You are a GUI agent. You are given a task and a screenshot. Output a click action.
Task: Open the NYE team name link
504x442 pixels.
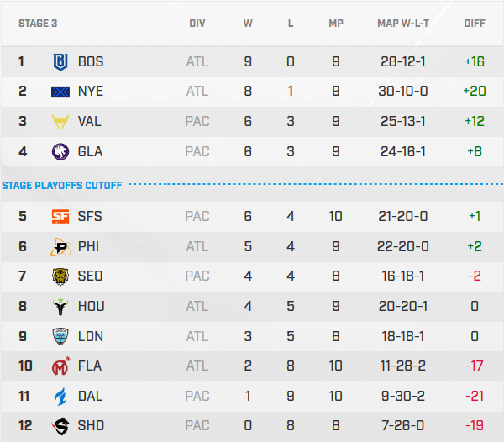(x=90, y=92)
